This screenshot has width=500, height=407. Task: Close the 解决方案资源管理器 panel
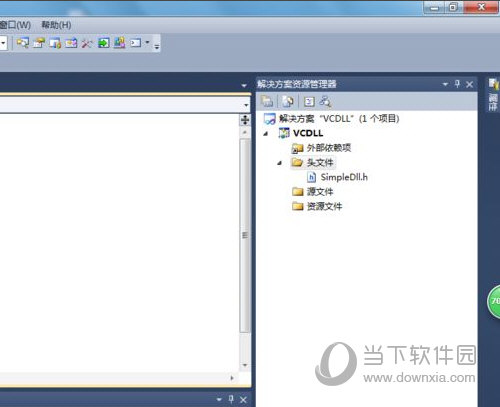click(x=469, y=84)
